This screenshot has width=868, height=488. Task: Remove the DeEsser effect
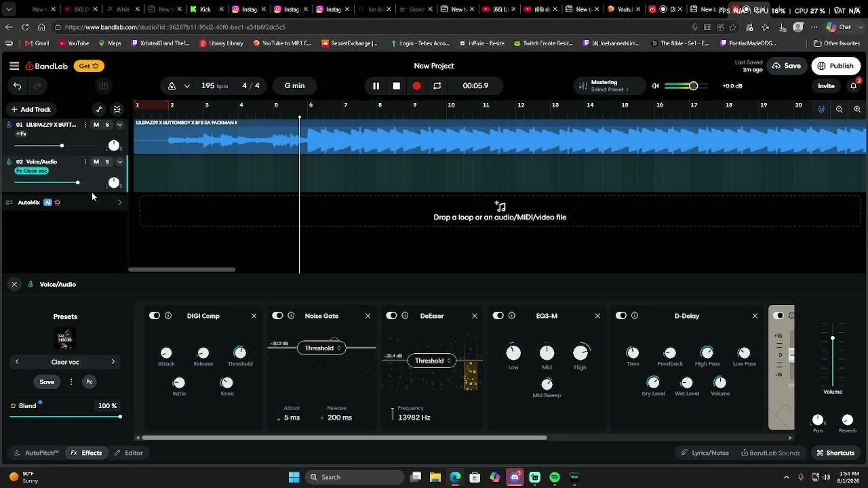[475, 316]
